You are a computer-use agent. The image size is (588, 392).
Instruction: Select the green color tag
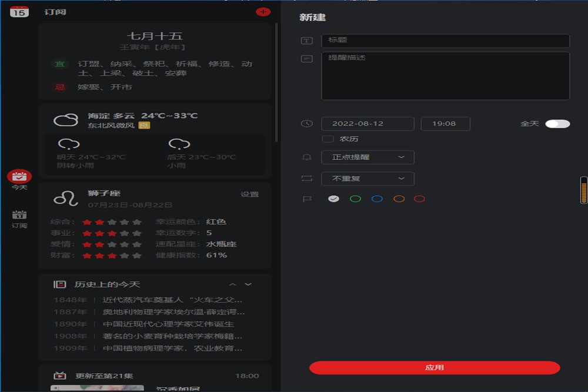click(x=356, y=199)
